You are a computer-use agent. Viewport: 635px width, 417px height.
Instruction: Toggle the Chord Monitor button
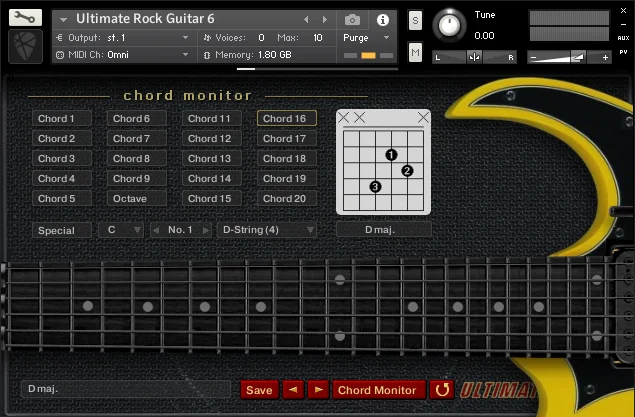[x=379, y=390]
